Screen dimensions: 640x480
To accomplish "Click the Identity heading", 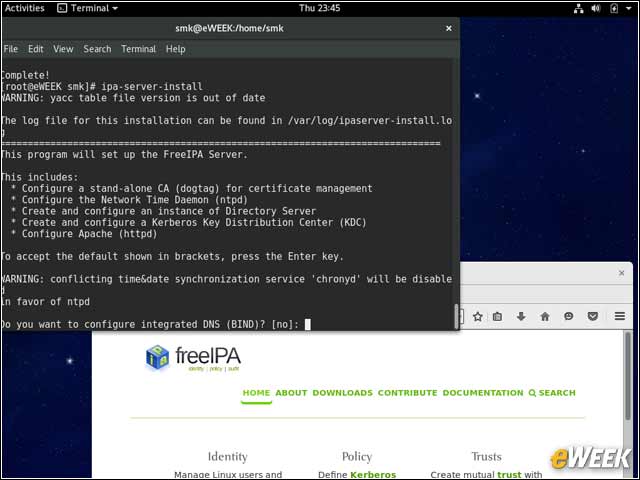I will click(x=228, y=456).
